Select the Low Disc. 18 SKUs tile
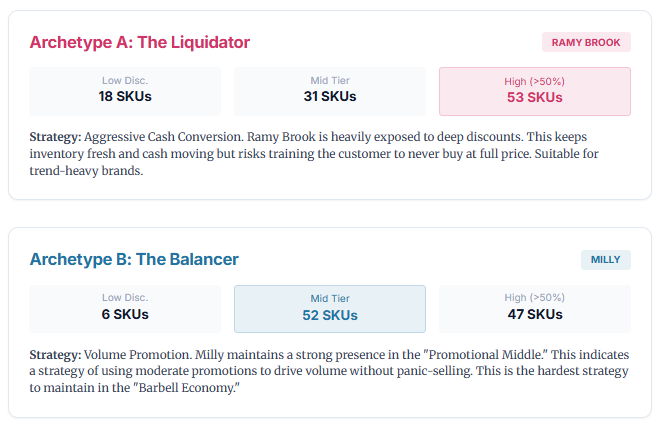The width and height of the screenshot is (663, 430). tap(125, 91)
